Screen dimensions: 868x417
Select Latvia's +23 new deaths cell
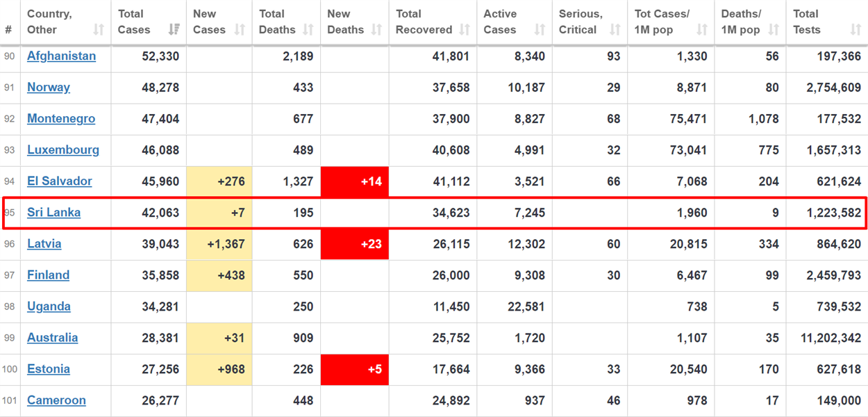355,244
